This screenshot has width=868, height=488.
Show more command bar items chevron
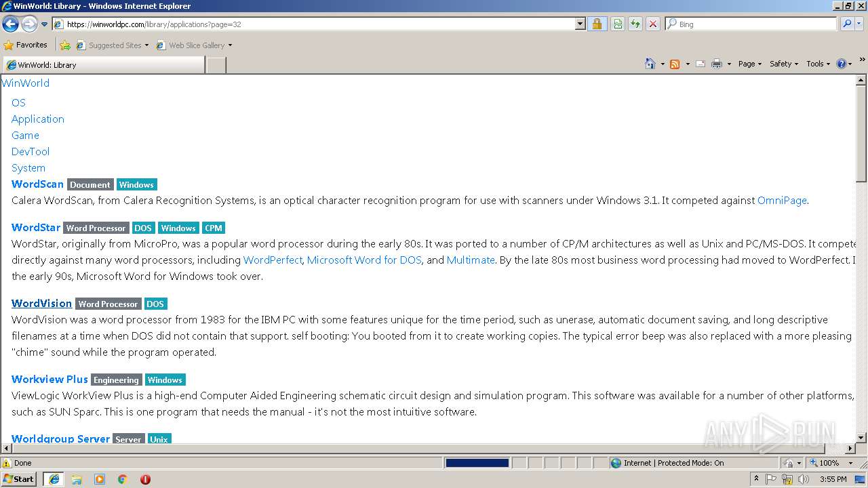pos(862,60)
